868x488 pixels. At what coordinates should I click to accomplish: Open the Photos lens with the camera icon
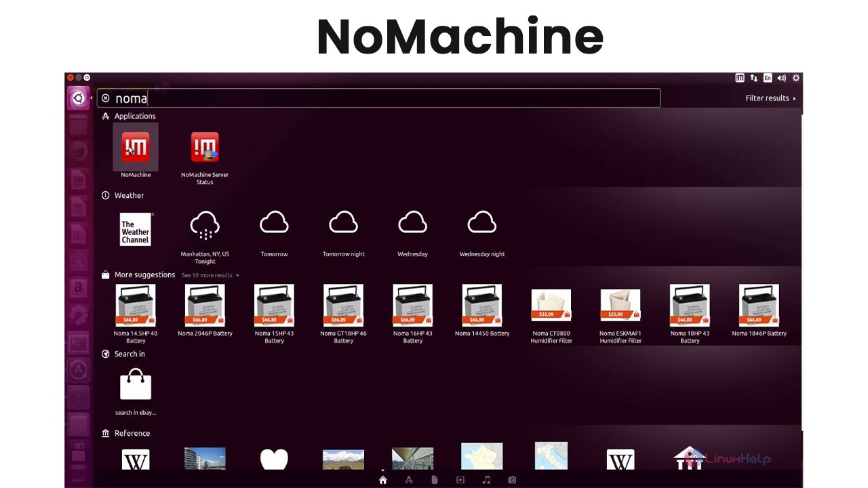(512, 480)
